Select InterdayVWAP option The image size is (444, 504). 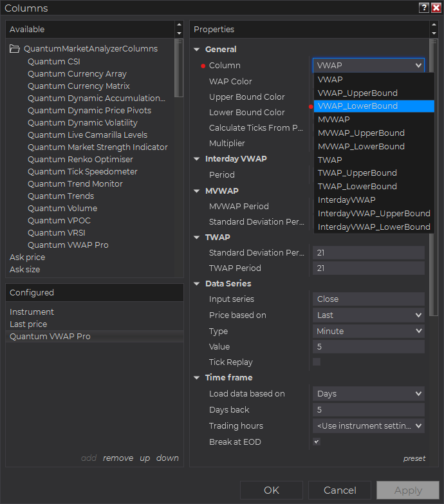click(x=374, y=200)
